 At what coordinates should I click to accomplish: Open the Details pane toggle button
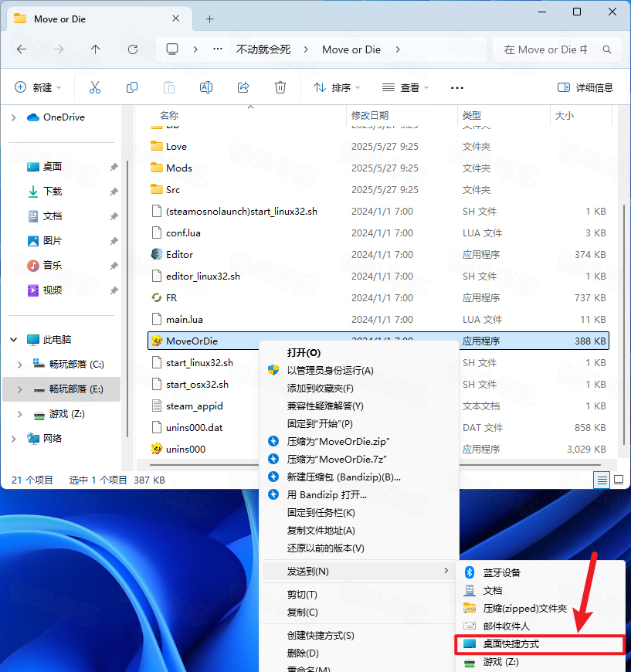coord(585,87)
